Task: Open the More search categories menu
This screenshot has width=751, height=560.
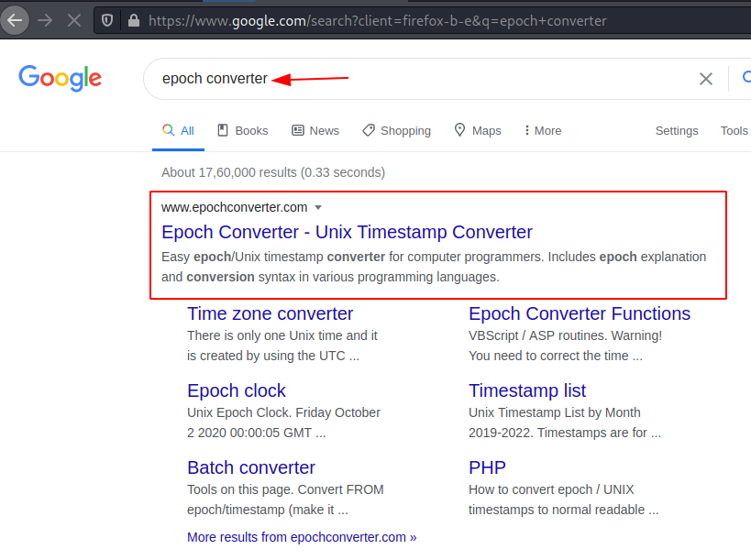Action: click(543, 131)
